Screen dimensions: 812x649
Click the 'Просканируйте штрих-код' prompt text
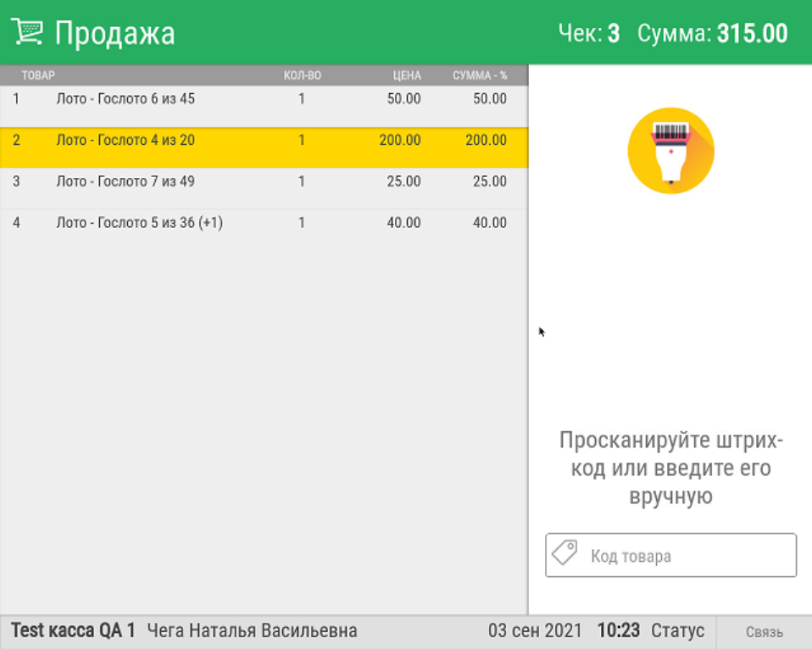tap(670, 468)
